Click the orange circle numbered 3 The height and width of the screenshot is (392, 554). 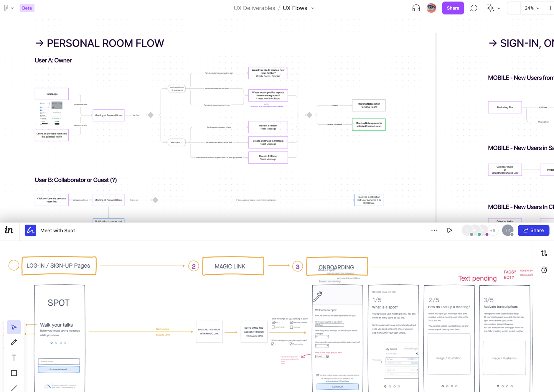298,267
